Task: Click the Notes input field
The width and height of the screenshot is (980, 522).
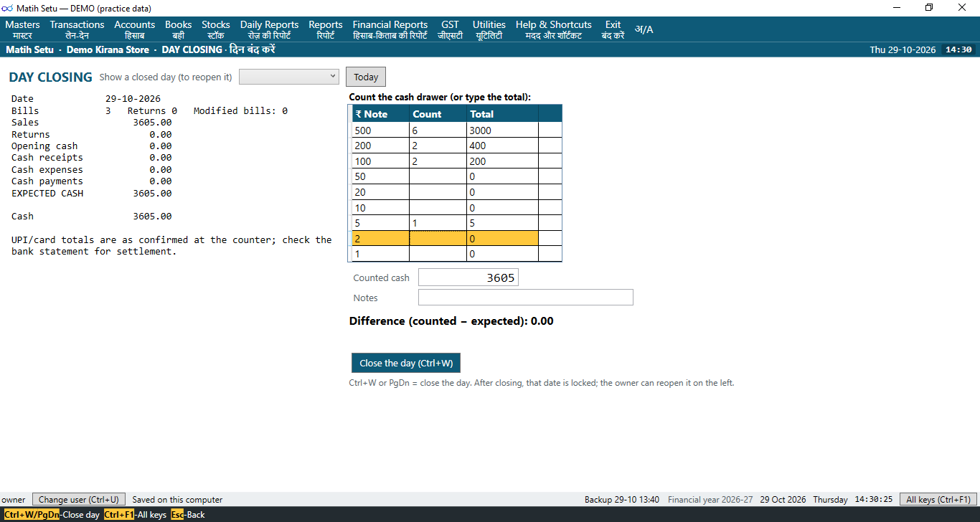Action: [526, 298]
